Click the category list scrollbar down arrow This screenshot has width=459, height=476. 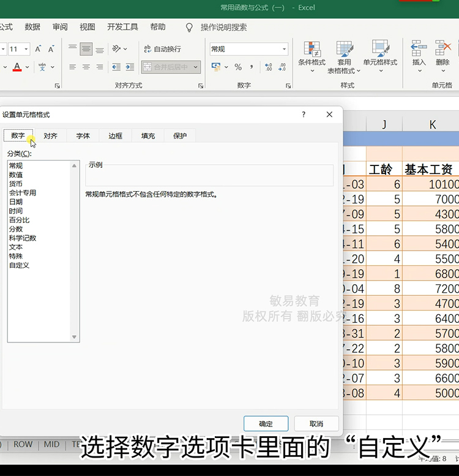click(75, 337)
